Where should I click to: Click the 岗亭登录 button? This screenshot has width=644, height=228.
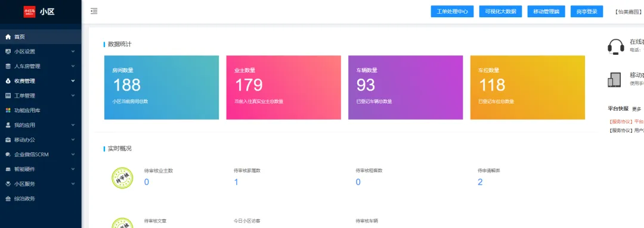coord(587,11)
